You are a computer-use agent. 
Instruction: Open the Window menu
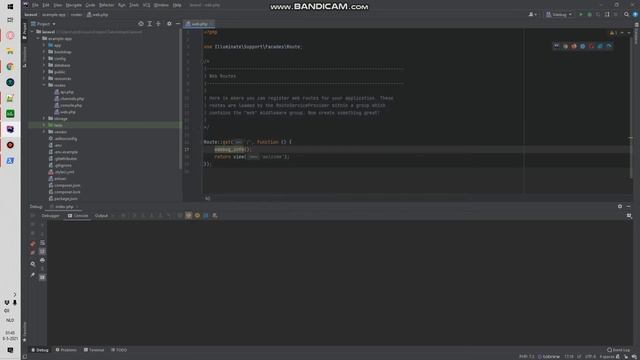[161, 5]
